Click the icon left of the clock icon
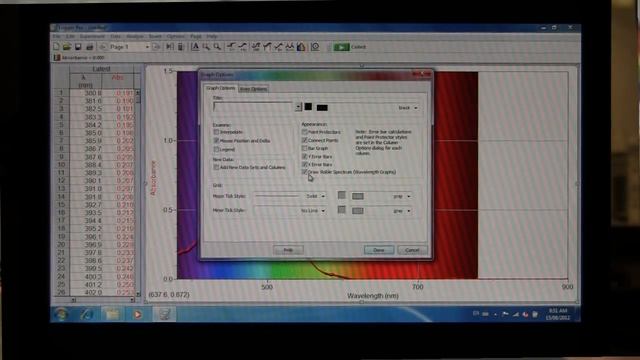Screen dimensions: 640x360 (x=301, y=47)
